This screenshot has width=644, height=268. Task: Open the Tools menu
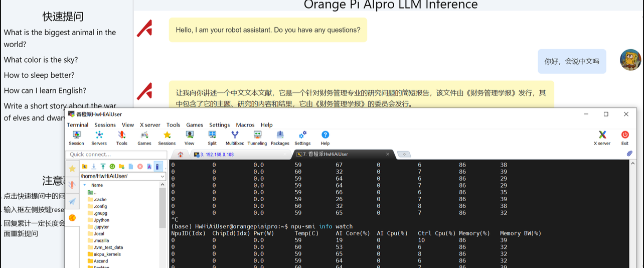[173, 125]
